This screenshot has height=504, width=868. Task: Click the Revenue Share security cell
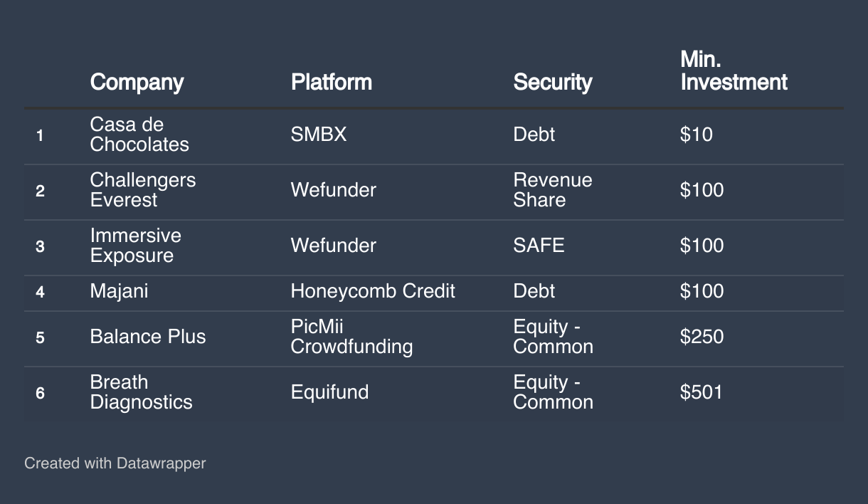(552, 190)
